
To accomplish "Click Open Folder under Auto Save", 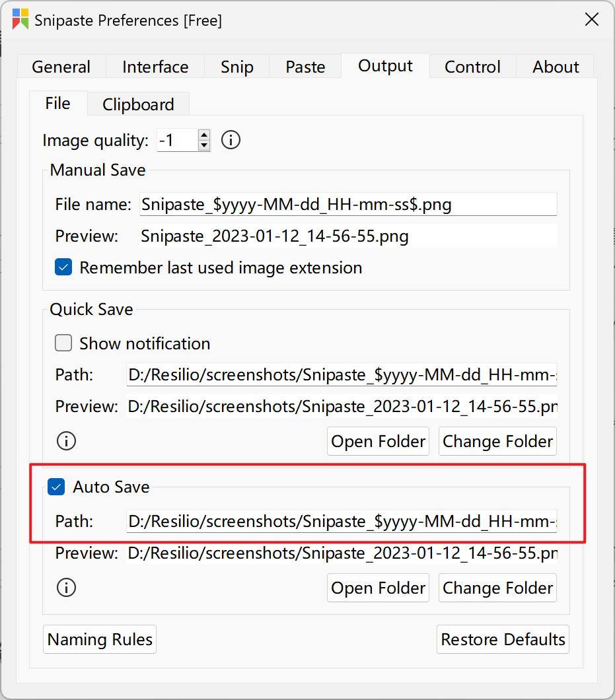I will pos(379,588).
